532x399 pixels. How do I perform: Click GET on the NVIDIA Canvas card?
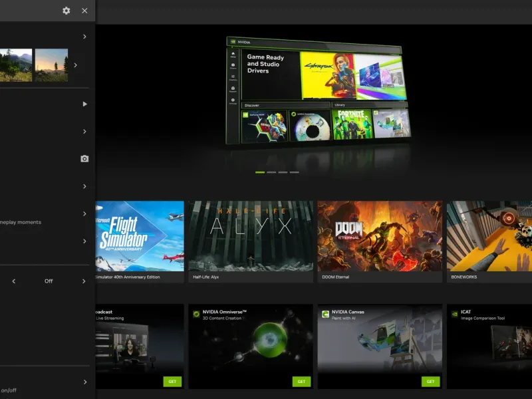430,382
